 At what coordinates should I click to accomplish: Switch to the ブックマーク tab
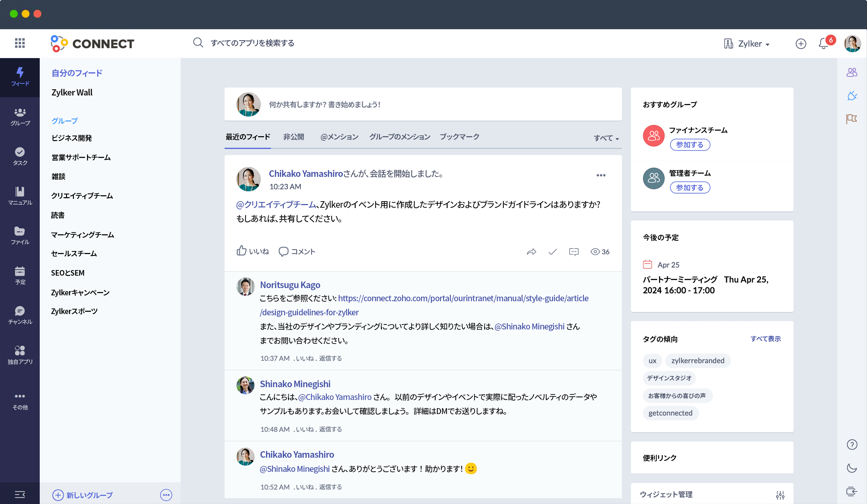click(459, 137)
